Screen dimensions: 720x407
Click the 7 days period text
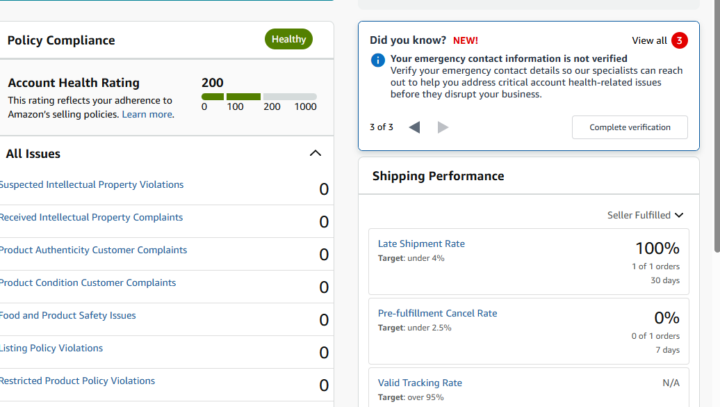pos(668,350)
